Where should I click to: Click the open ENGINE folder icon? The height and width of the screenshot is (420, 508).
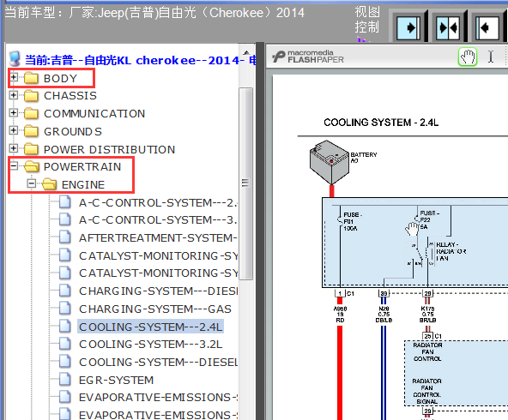coord(50,184)
